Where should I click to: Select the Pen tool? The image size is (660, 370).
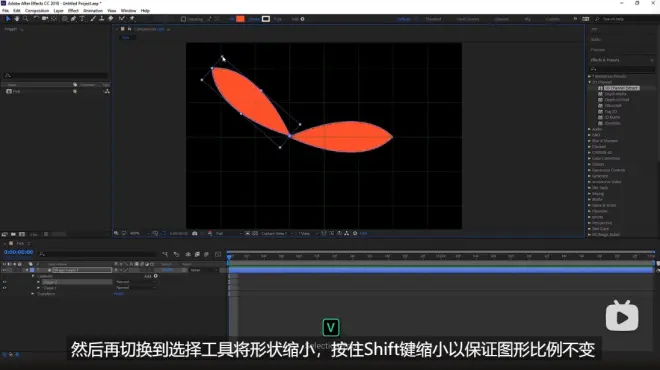[x=74, y=19]
